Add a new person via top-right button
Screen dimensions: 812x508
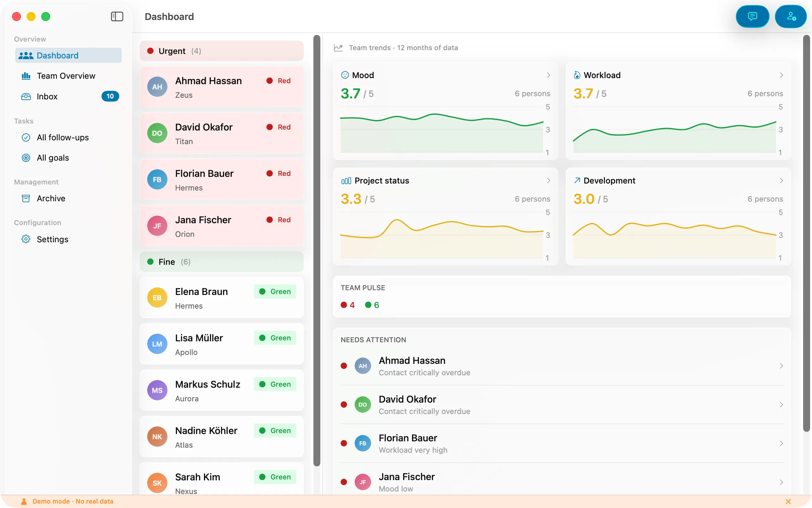[x=791, y=17]
